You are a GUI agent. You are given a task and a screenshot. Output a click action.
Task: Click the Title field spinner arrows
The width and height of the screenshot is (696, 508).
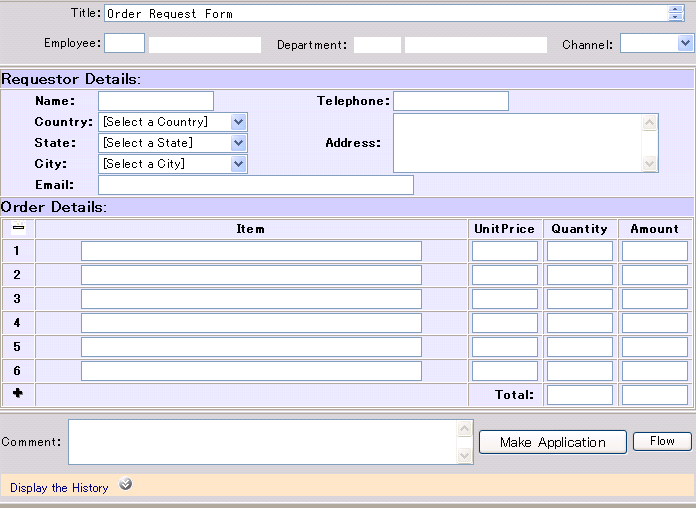tap(675, 13)
